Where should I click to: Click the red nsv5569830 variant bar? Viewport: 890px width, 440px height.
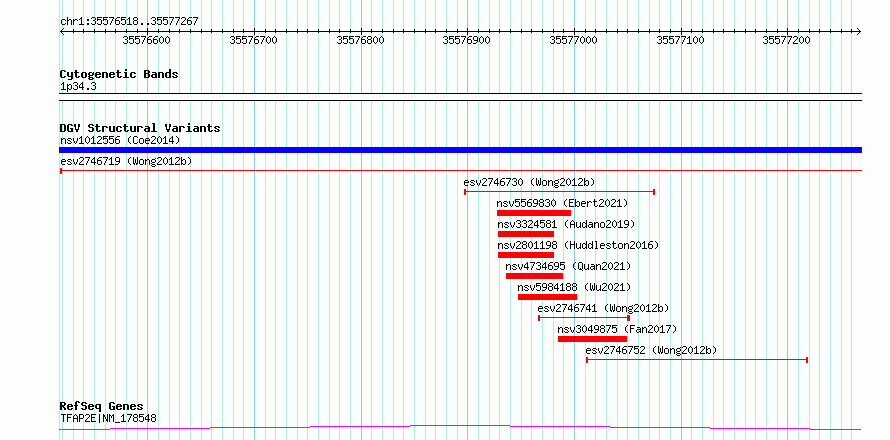point(534,213)
